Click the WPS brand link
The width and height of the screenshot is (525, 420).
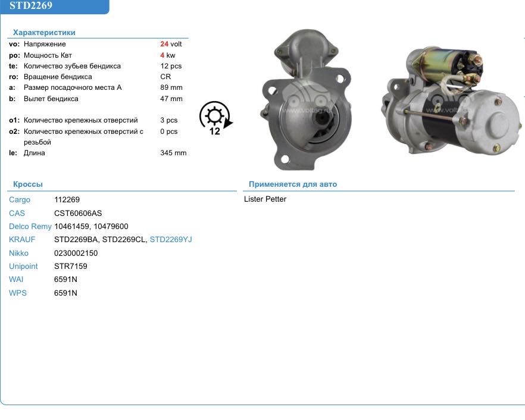tap(18, 293)
